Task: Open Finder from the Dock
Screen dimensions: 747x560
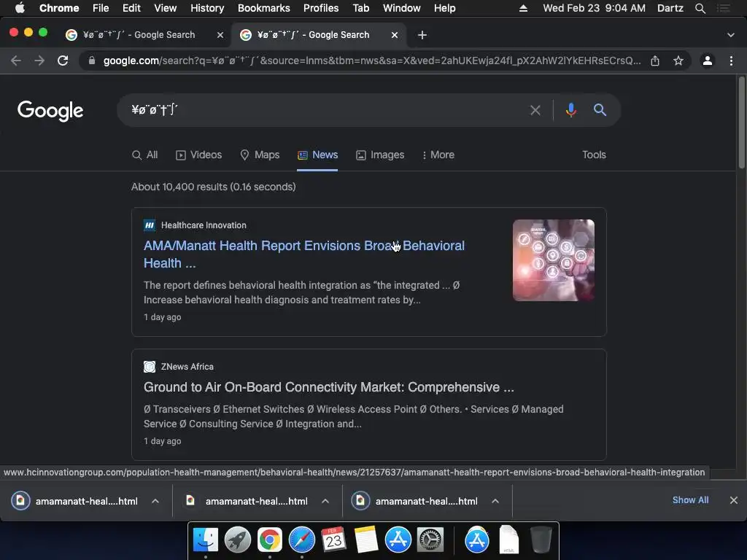Action: (x=205, y=540)
